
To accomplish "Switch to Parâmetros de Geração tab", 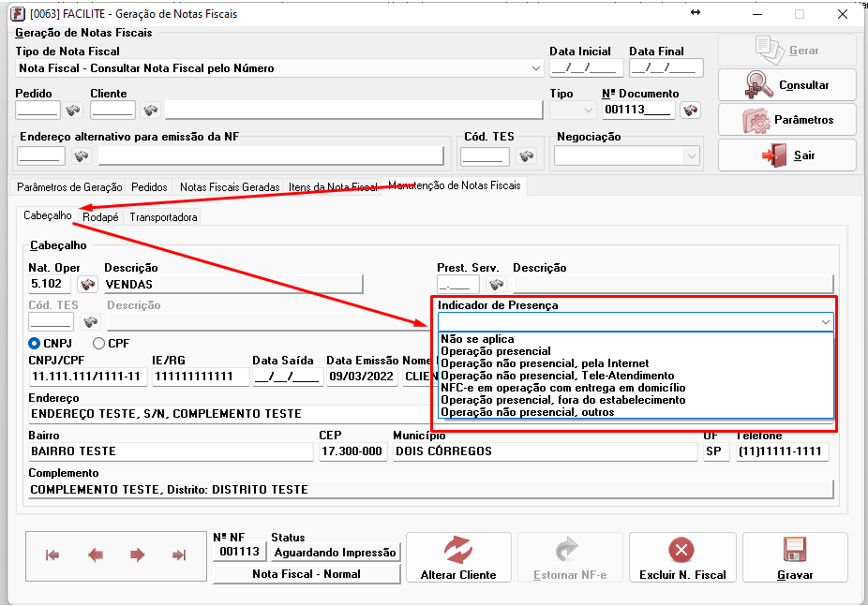I will (69, 187).
